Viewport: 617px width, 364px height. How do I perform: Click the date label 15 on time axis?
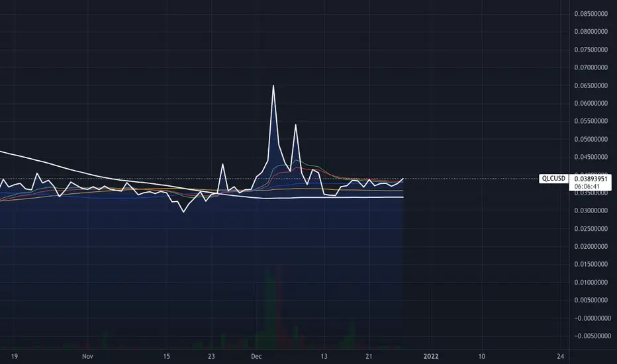click(x=166, y=356)
